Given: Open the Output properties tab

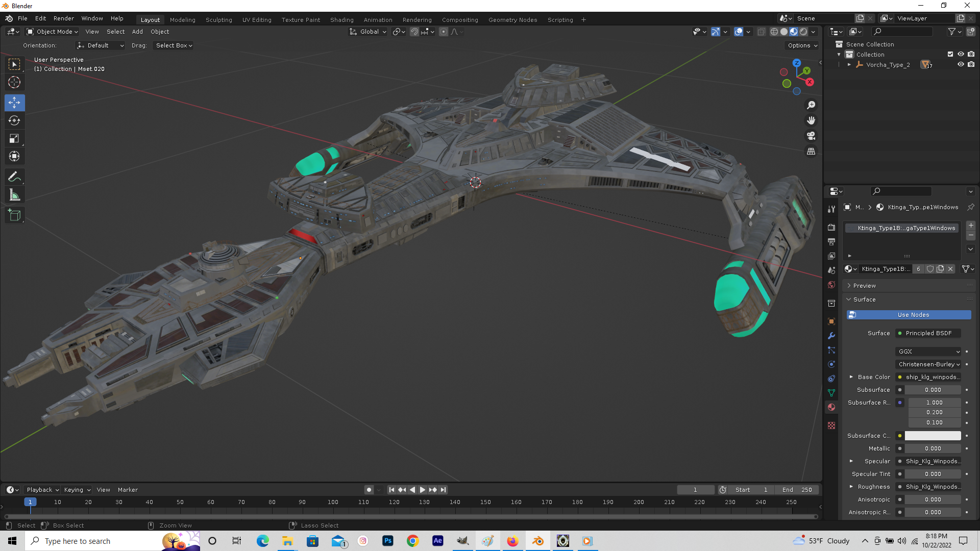Looking at the screenshot, I should 831,241.
